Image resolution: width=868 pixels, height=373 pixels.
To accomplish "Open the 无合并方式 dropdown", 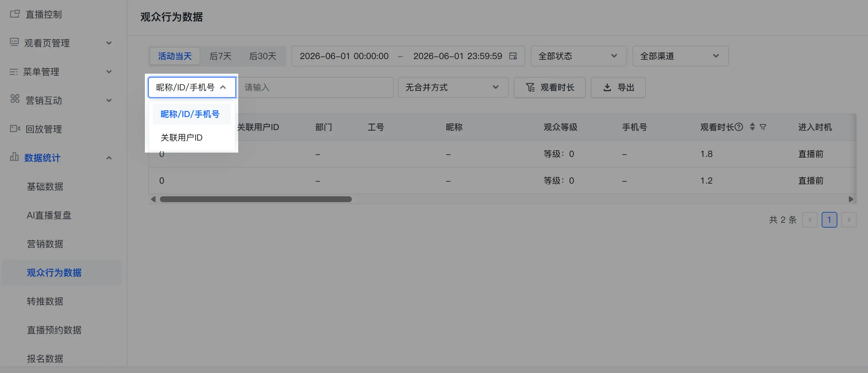I will coord(453,87).
